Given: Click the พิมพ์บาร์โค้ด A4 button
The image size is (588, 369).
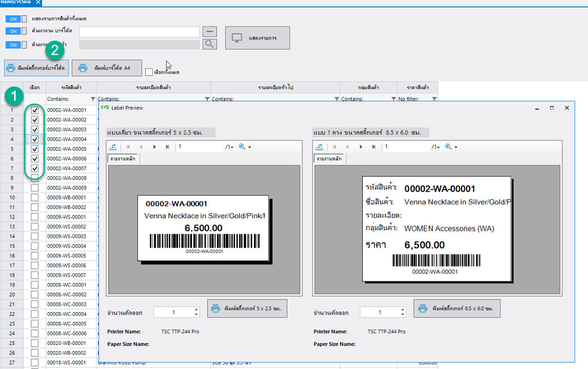Looking at the screenshot, I should 107,68.
